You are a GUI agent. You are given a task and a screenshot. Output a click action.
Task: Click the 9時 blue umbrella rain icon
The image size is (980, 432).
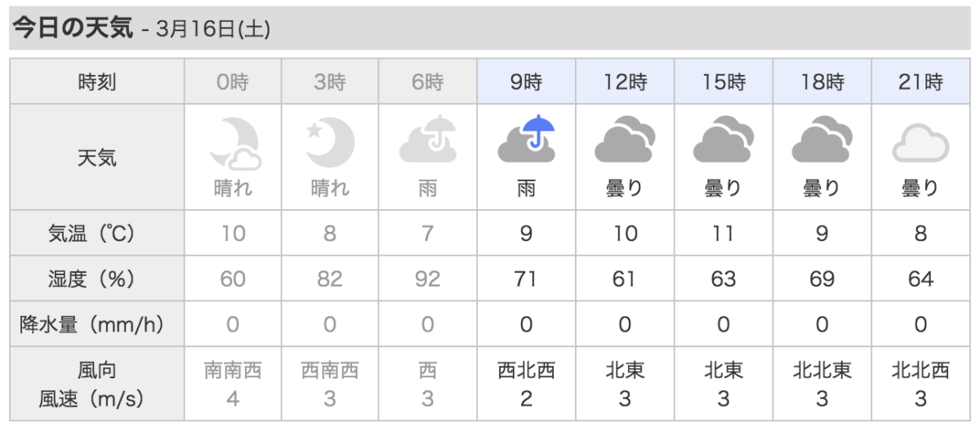point(527,139)
